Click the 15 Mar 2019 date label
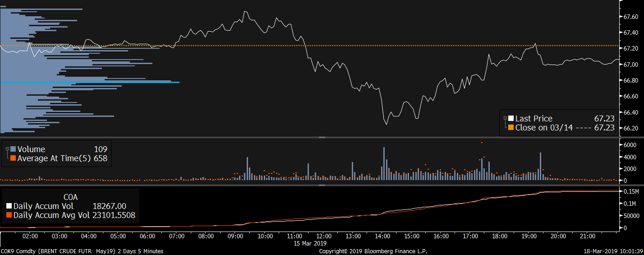The image size is (644, 255). pyautogui.click(x=309, y=243)
